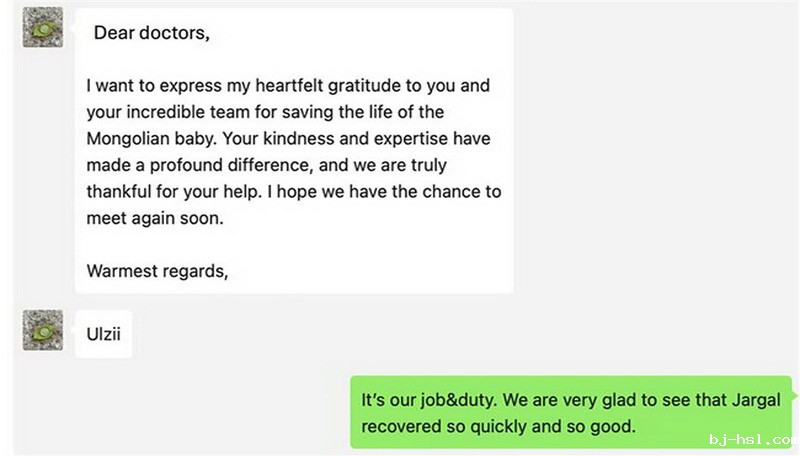Click the green reply message bubble
The width and height of the screenshot is (800, 456).
tap(570, 412)
